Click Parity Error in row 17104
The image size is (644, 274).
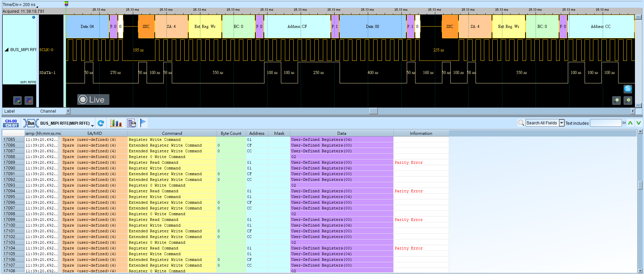pyautogui.click(x=408, y=248)
